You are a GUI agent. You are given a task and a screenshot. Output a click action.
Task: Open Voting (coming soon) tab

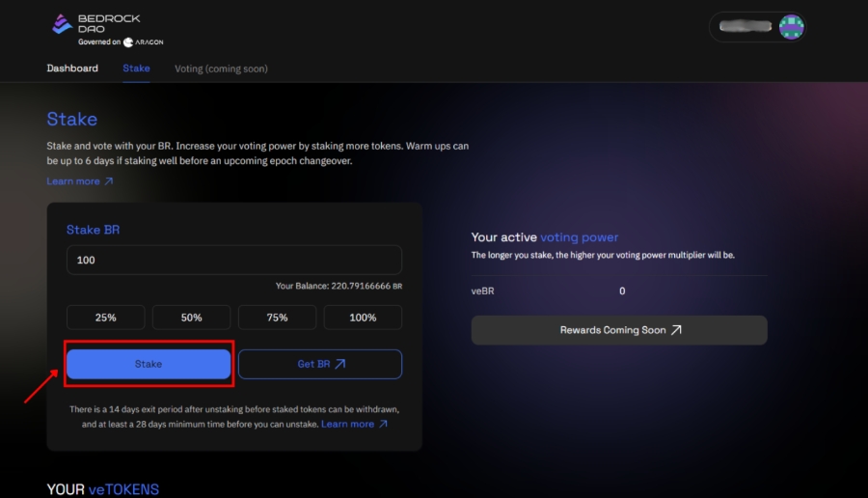tap(221, 69)
